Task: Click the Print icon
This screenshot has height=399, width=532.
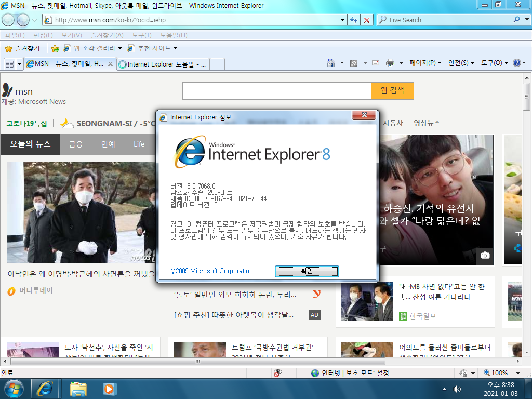Action: point(390,63)
